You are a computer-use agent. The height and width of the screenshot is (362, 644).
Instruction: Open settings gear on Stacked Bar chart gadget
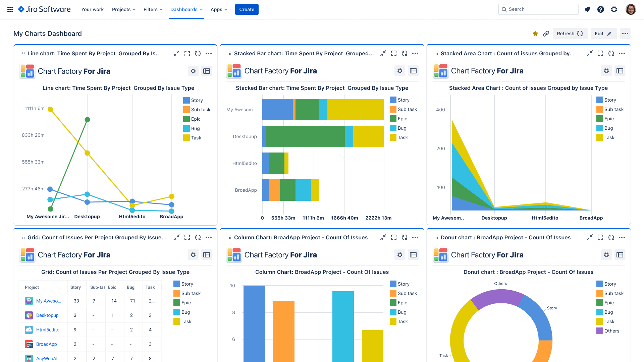pyautogui.click(x=399, y=71)
